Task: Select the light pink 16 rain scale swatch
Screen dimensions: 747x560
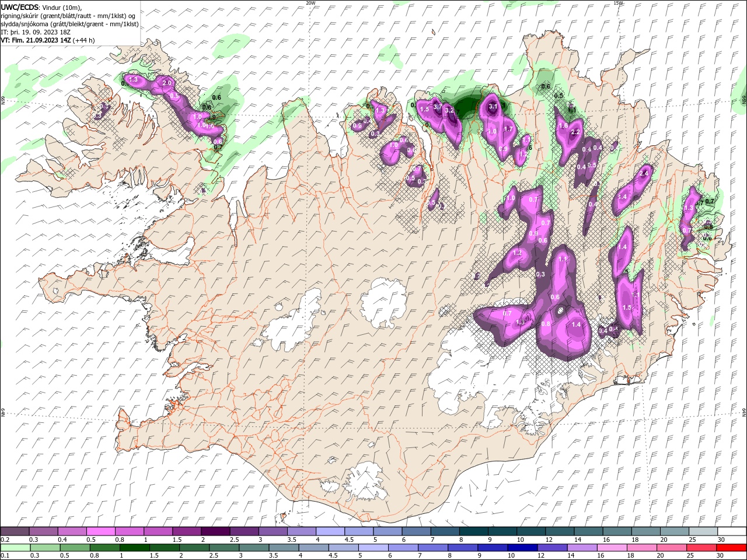Action: [x=612, y=548]
